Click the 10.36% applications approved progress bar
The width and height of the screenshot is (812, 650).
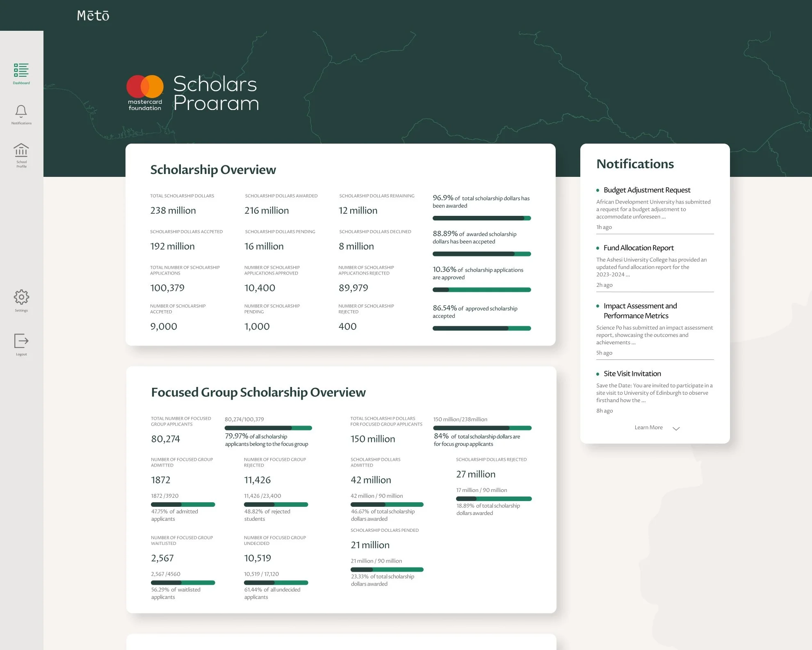pos(481,290)
